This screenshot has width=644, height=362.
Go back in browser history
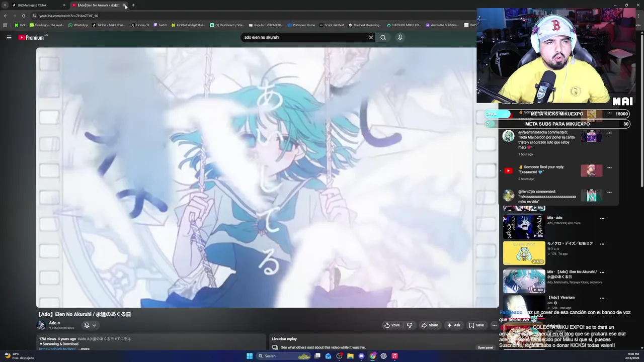(6, 16)
